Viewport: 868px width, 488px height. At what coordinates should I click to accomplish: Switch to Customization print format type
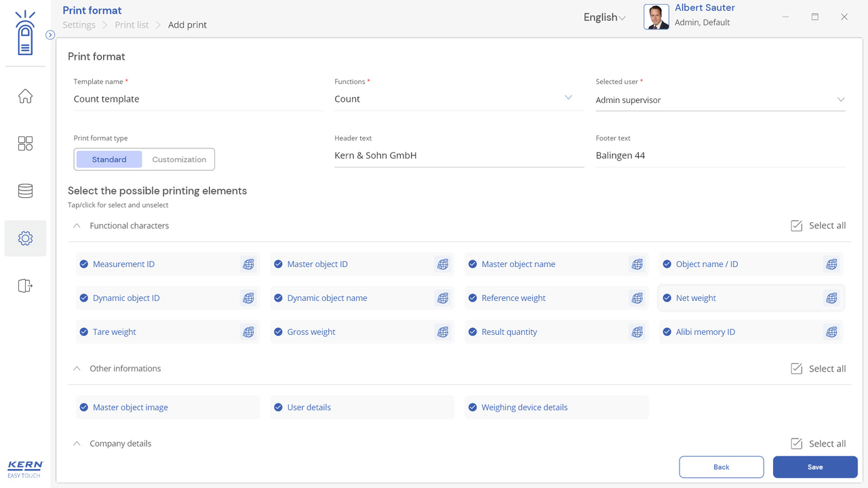tap(179, 159)
